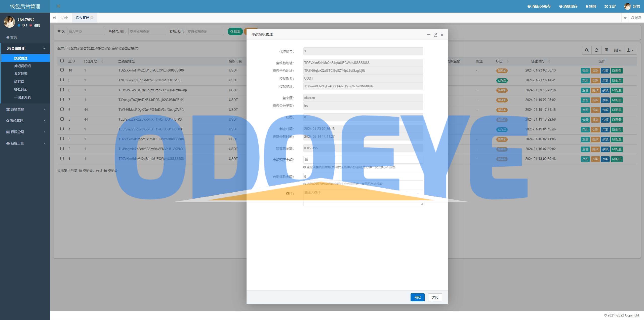The height and width of the screenshot is (320, 644).
Task: Click the 锁屏 icon in top bar
Action: coord(587,6)
